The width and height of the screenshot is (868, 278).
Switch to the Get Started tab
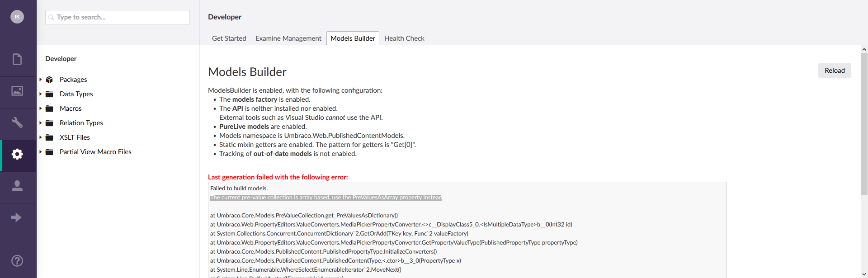point(229,38)
